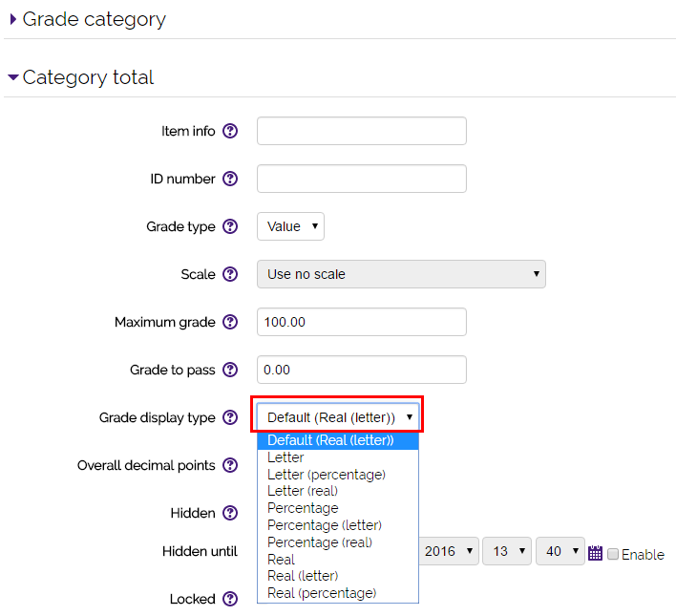This screenshot has height=616, width=676.
Task: Select 'Letter (percentage)' option
Action: pos(338,475)
